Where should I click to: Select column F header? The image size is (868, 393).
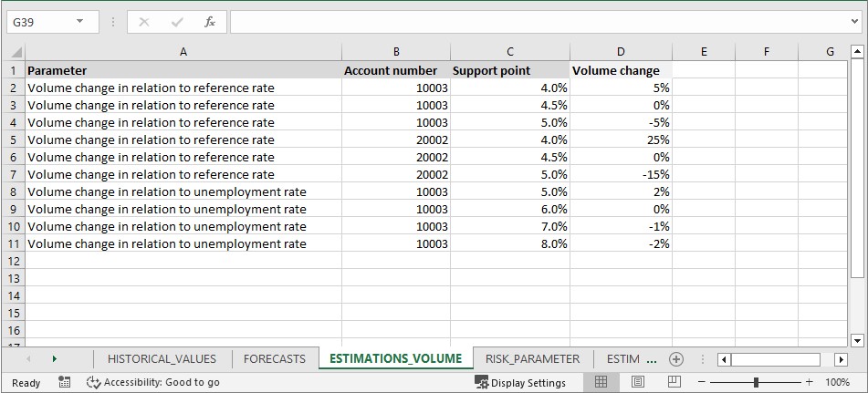click(x=767, y=52)
